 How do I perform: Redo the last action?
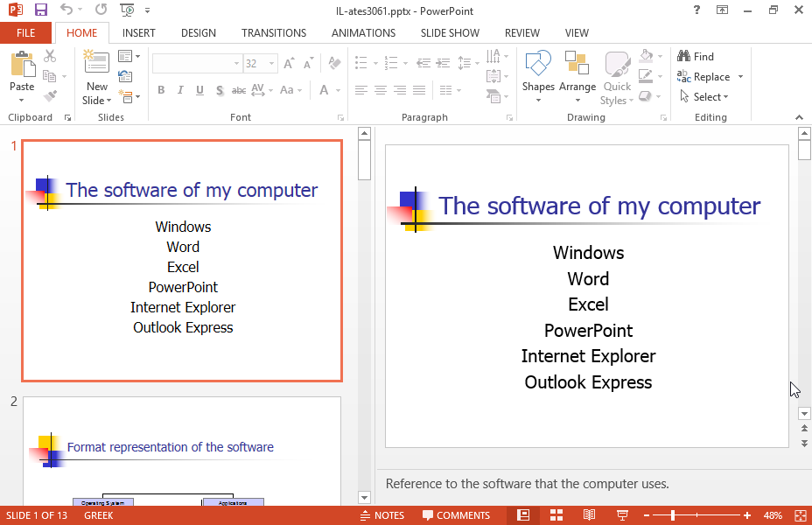click(x=101, y=10)
